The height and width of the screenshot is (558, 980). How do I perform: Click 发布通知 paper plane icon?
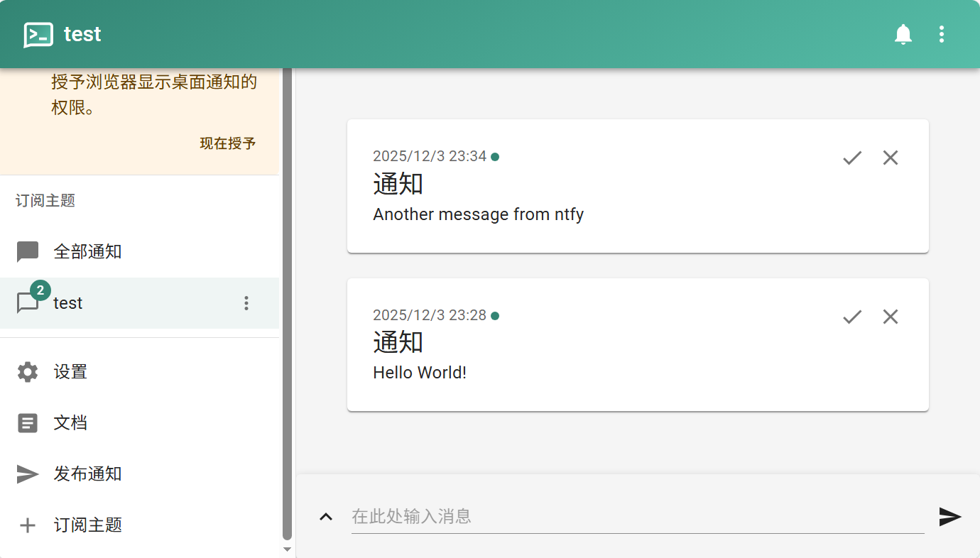[28, 474]
